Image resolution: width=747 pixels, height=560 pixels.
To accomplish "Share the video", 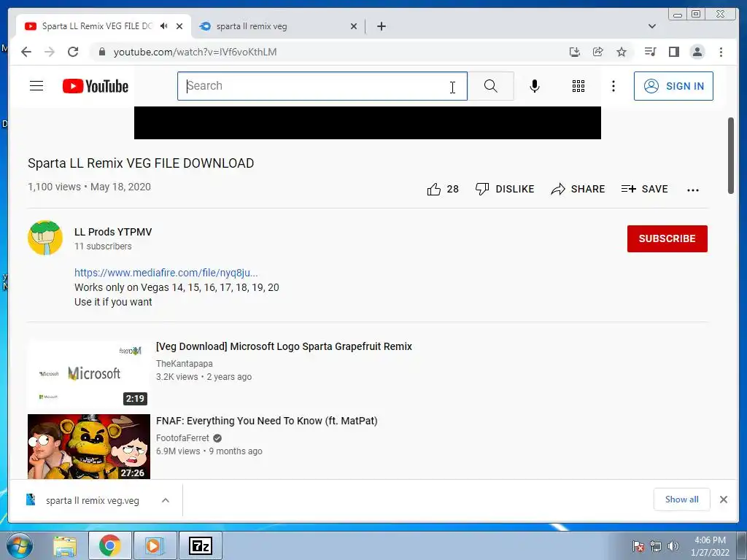I will (x=578, y=189).
